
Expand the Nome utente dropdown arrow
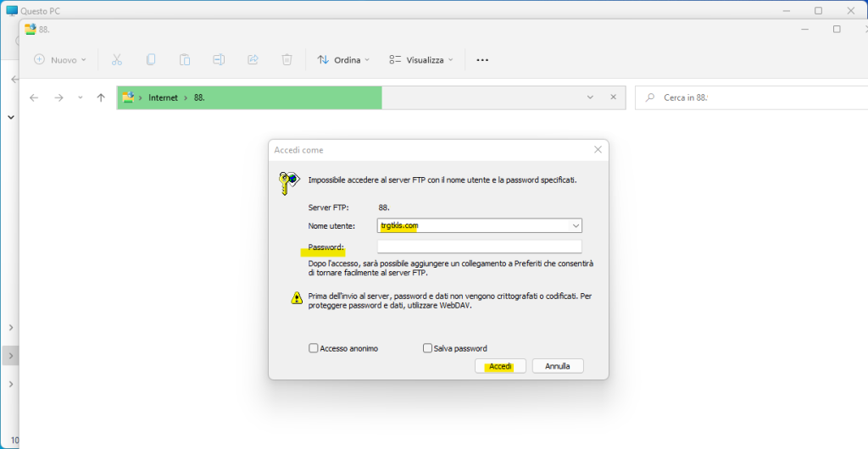(x=576, y=225)
